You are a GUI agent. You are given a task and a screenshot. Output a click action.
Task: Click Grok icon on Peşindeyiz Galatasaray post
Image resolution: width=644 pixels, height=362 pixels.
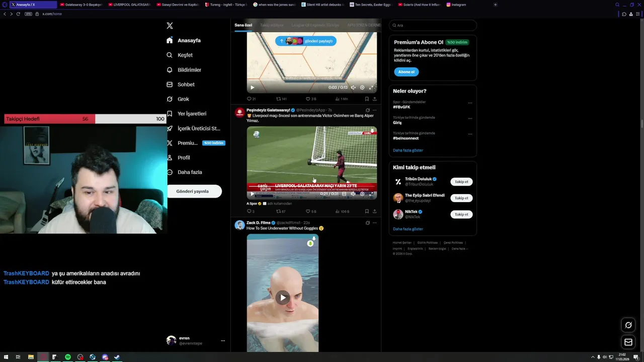(368, 110)
